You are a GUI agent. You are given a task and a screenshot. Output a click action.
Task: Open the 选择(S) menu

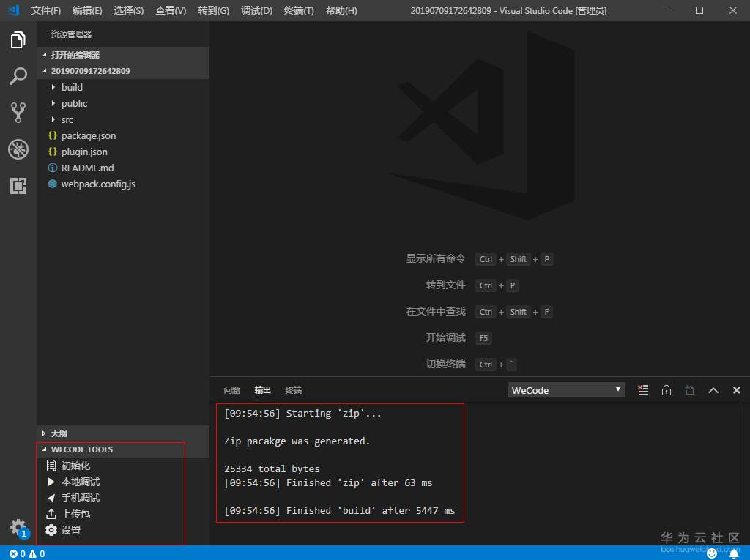point(129,10)
